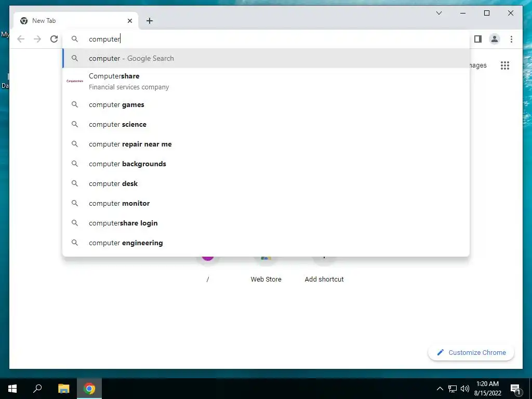The width and height of the screenshot is (532, 399).
Task: Close the New Tab tab
Action: click(129, 21)
